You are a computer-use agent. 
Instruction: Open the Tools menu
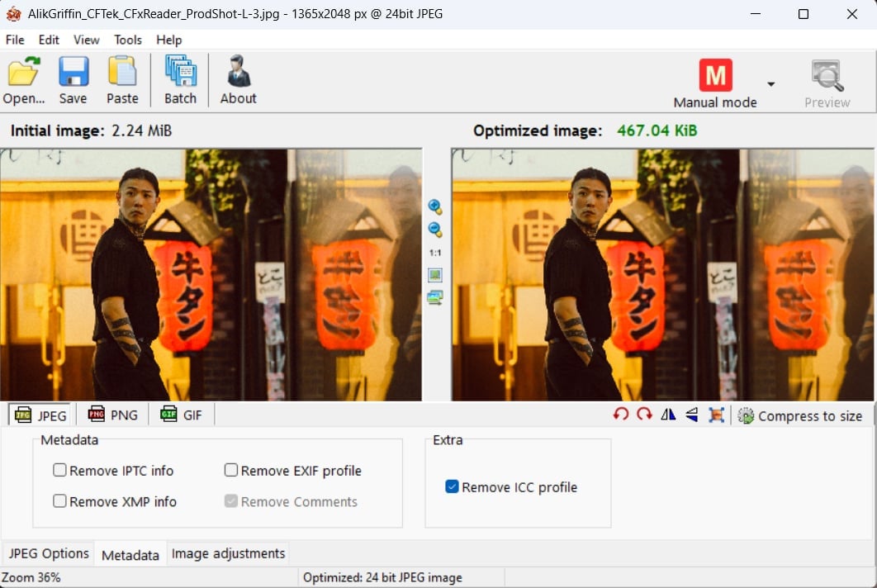127,39
